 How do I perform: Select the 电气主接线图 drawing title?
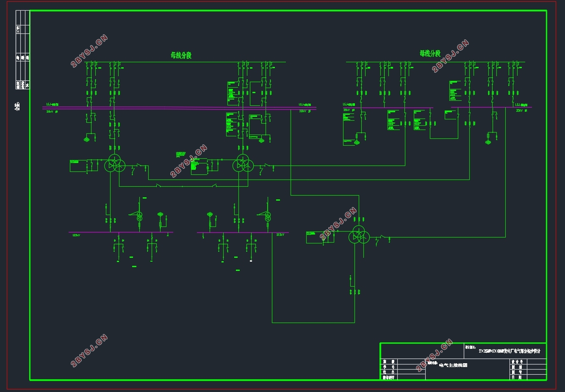[x=453, y=365]
